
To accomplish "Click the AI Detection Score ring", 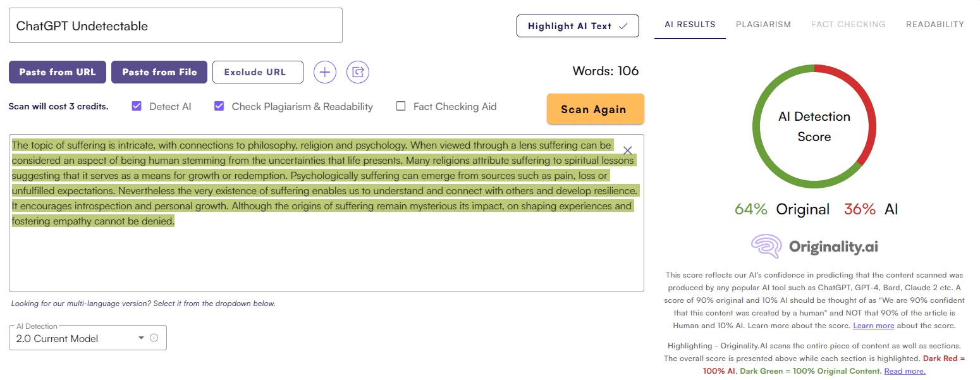I will point(814,126).
